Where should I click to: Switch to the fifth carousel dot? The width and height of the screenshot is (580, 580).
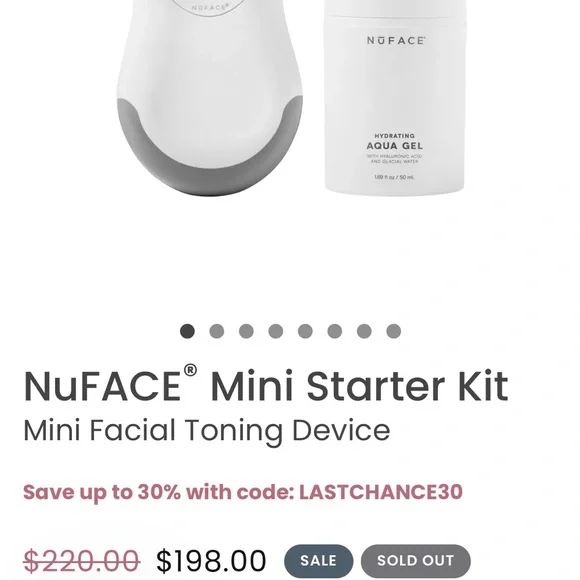[x=305, y=331]
